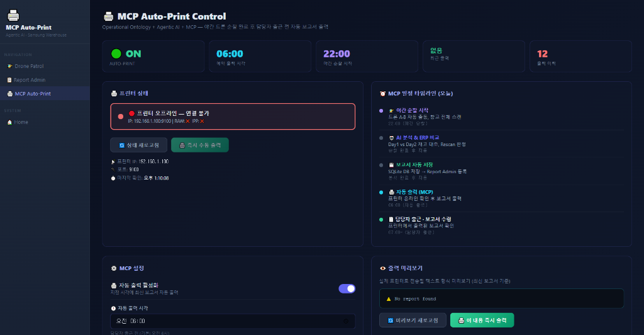The height and width of the screenshot is (335, 644).
Task: Click the green AUTO-PRINT ON status indicator
Action: point(116,54)
